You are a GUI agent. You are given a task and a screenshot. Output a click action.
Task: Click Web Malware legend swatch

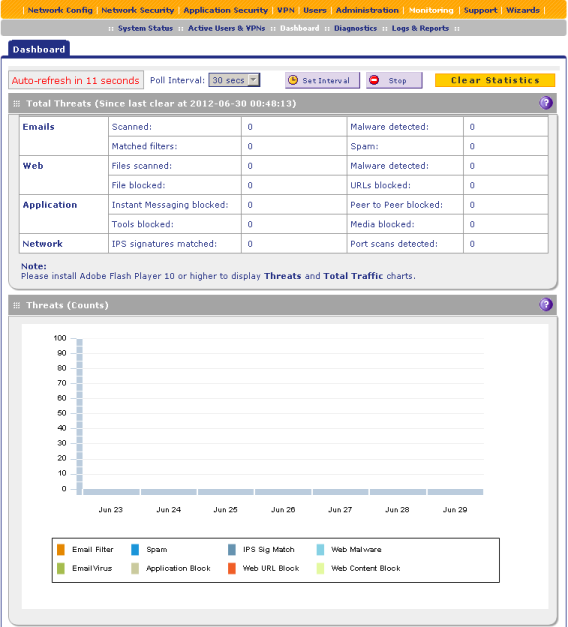point(320,549)
